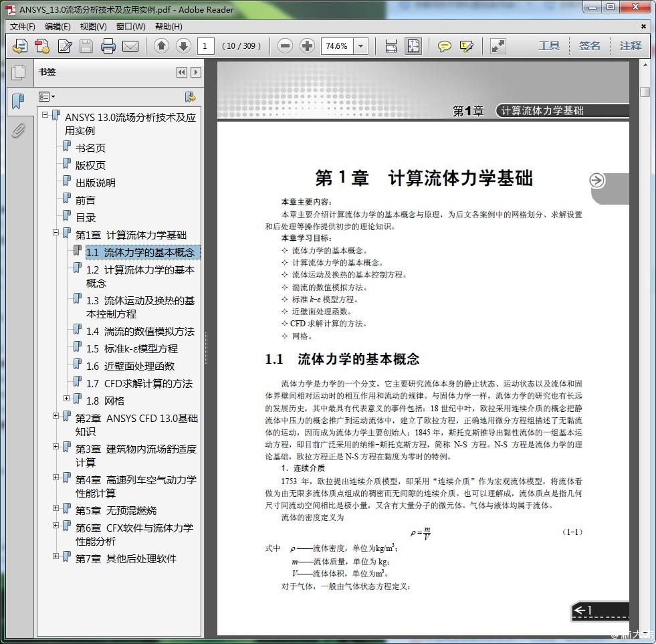Image resolution: width=656 pixels, height=644 pixels.
Task: Open the zoom percentage dropdown
Action: pyautogui.click(x=361, y=46)
